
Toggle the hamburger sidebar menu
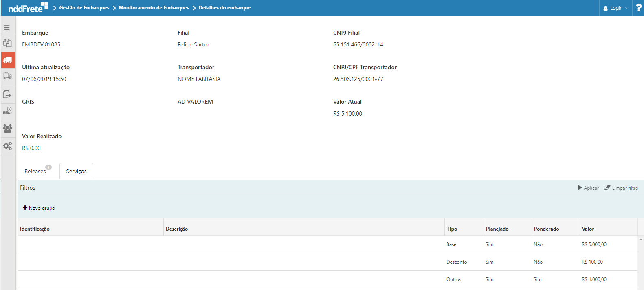[x=7, y=28]
